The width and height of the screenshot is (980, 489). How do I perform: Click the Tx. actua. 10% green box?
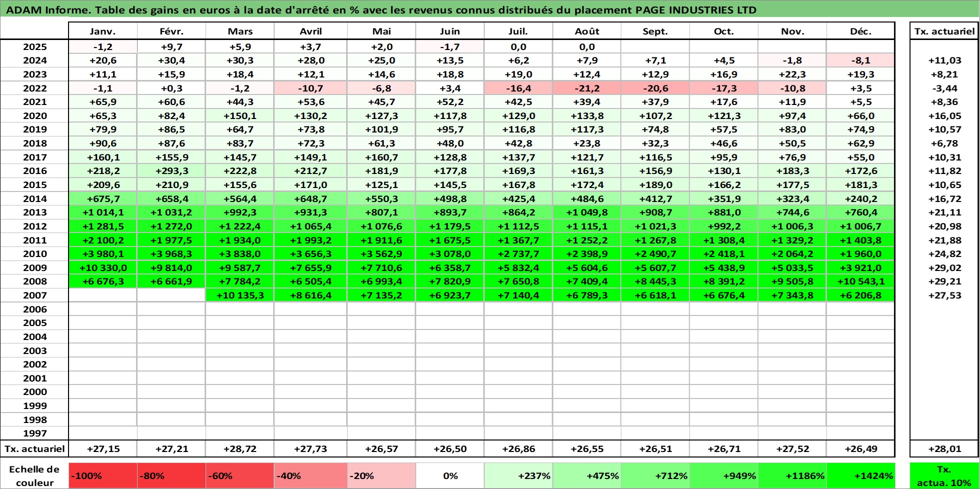(944, 475)
